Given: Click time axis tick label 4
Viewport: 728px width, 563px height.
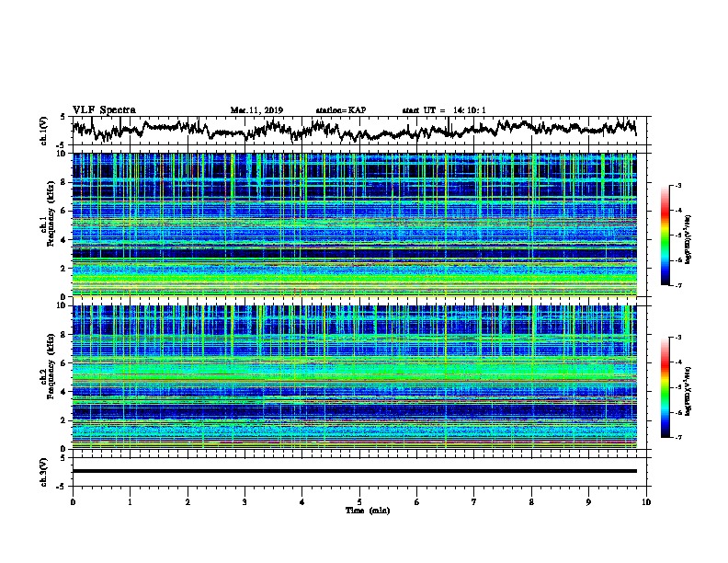Looking at the screenshot, I should point(302,502).
